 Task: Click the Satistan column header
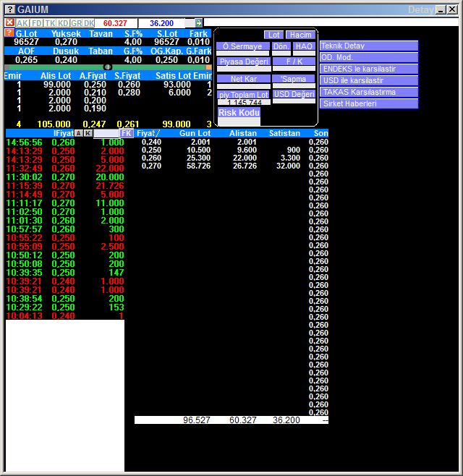284,133
